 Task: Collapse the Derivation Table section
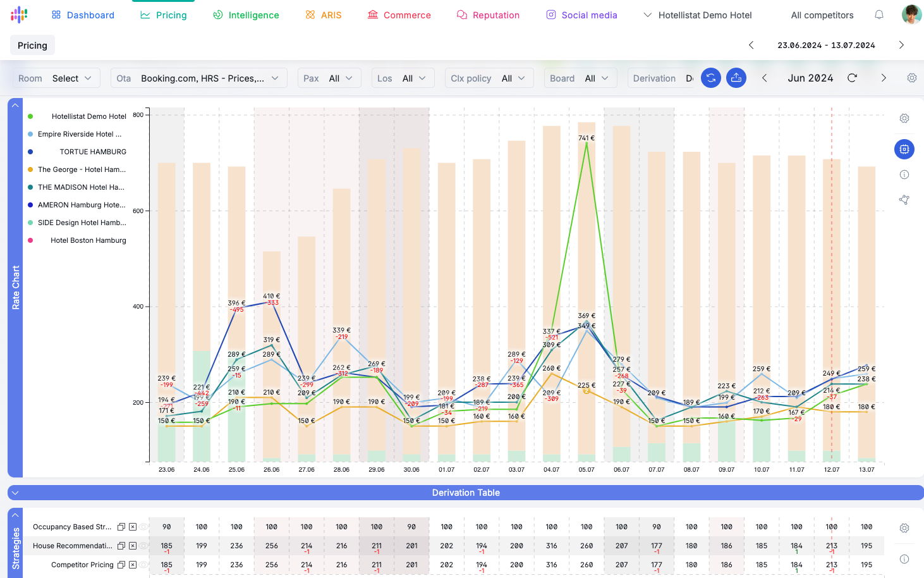pos(15,493)
